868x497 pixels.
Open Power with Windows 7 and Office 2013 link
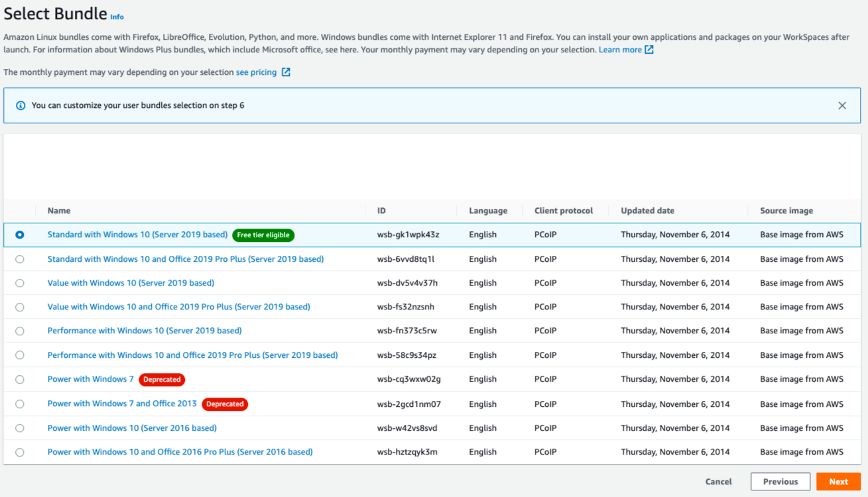(122, 404)
